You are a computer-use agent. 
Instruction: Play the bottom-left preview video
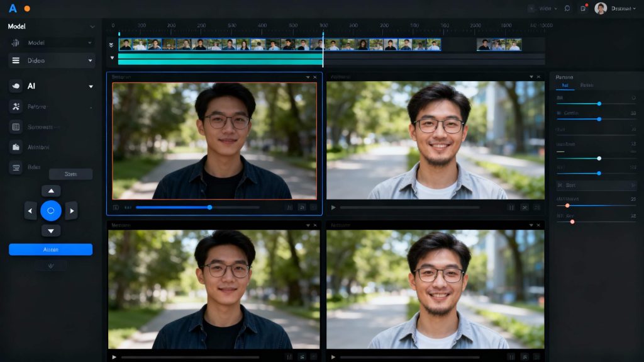click(x=114, y=357)
